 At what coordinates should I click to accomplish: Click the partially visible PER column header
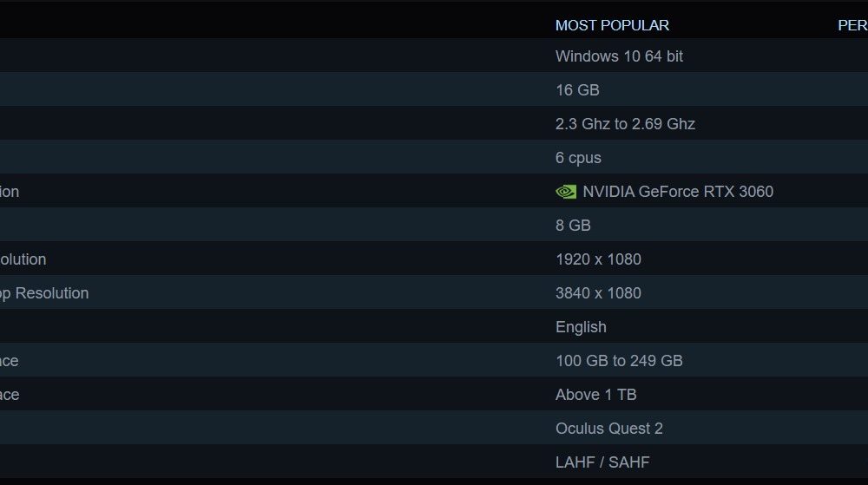pos(852,25)
